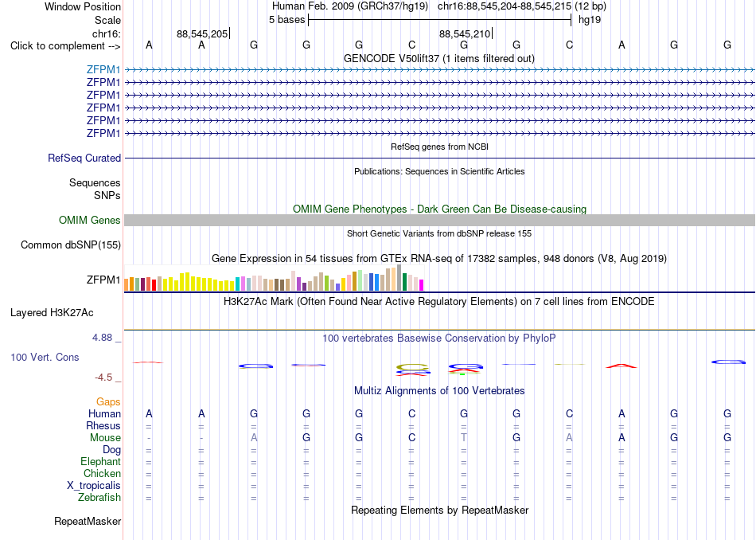Click the OMIM Genes side label
This screenshot has height=540, width=756.
coord(89,220)
